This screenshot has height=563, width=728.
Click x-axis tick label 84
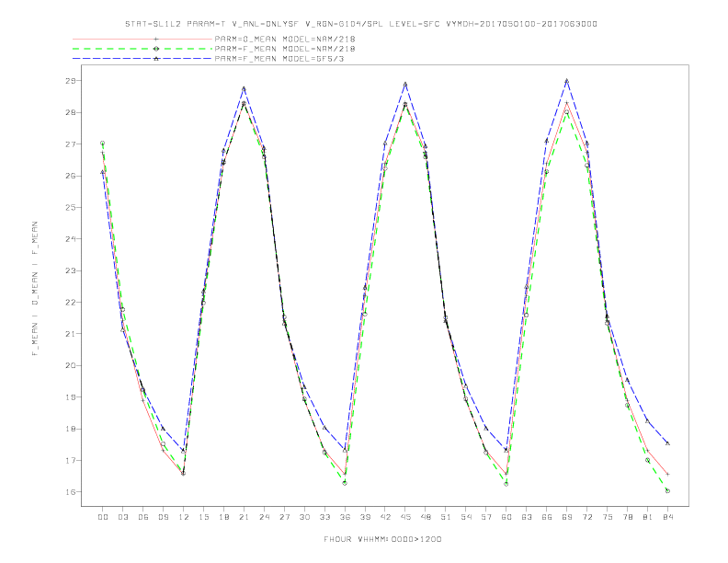coord(667,517)
